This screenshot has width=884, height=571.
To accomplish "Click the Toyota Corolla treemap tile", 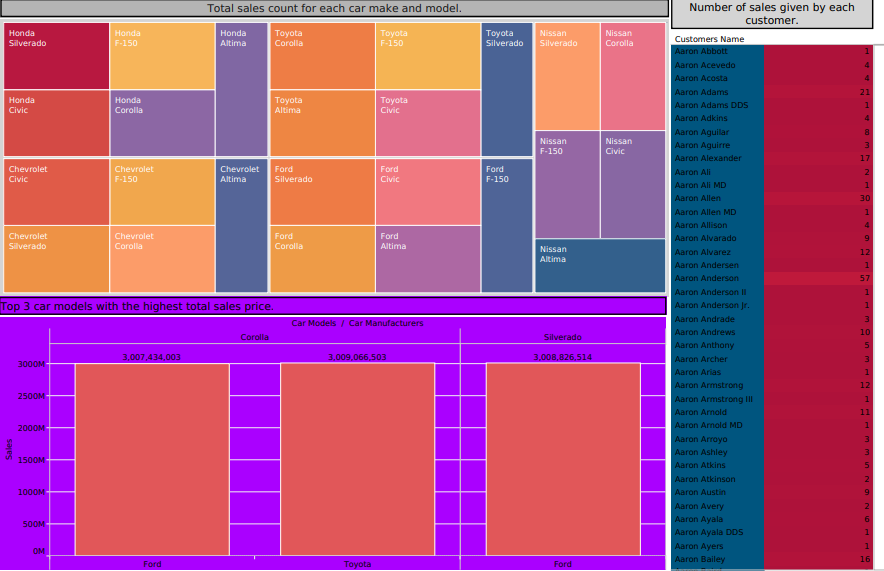I will pyautogui.click(x=322, y=56).
